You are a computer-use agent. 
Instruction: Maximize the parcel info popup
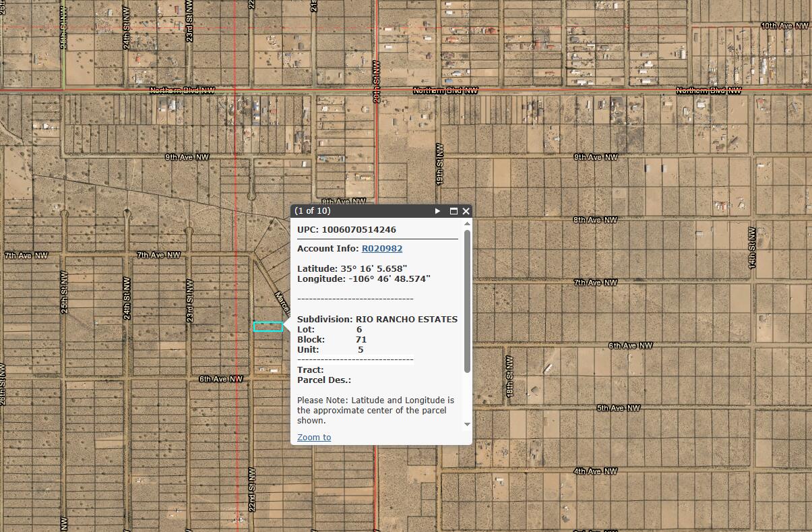tap(452, 211)
